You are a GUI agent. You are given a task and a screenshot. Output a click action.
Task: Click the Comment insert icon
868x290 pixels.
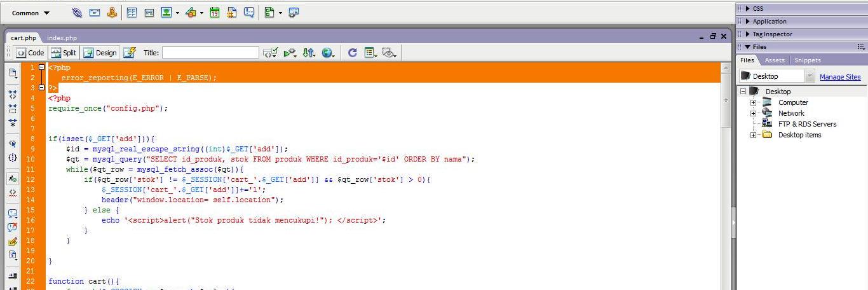[249, 13]
